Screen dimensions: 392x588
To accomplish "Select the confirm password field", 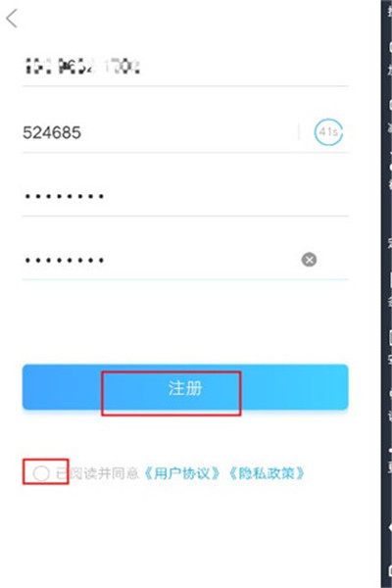I will tap(160, 260).
